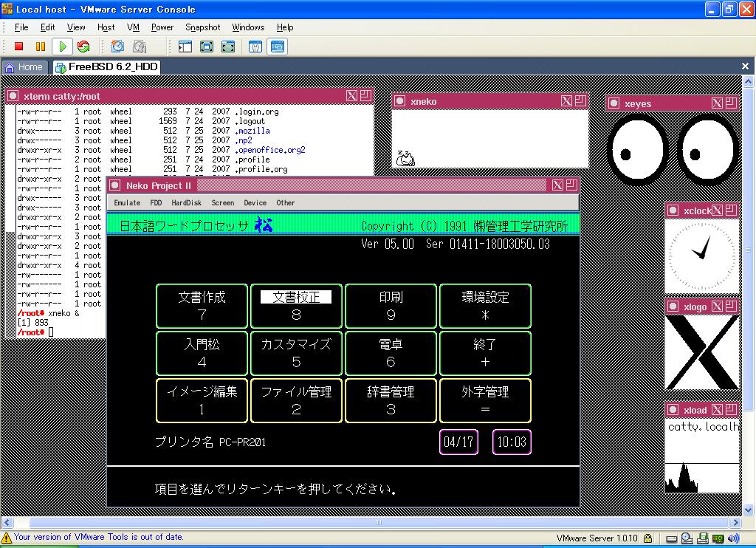Click the VMware Tools warning triangle icon
This screenshot has height=548, width=756.
point(6,538)
